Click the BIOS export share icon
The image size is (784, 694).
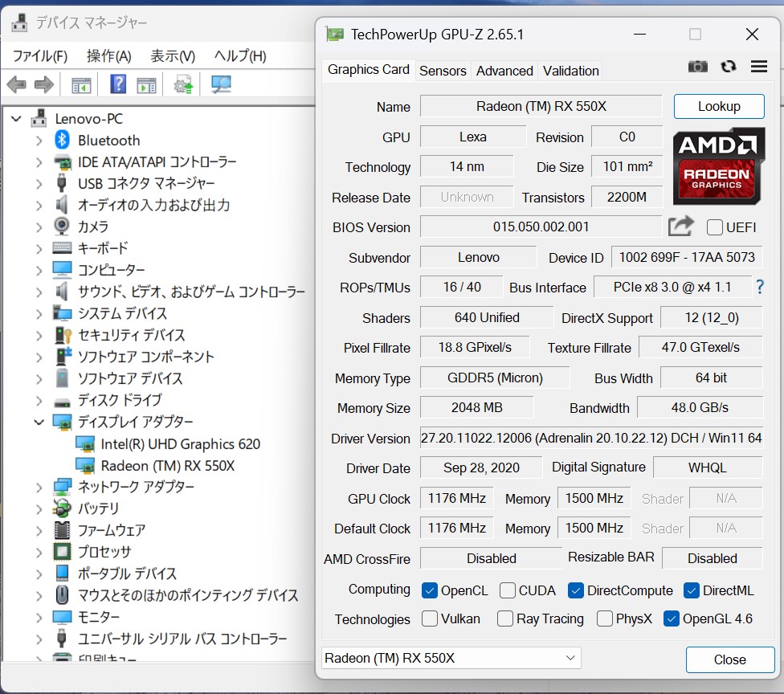(681, 227)
